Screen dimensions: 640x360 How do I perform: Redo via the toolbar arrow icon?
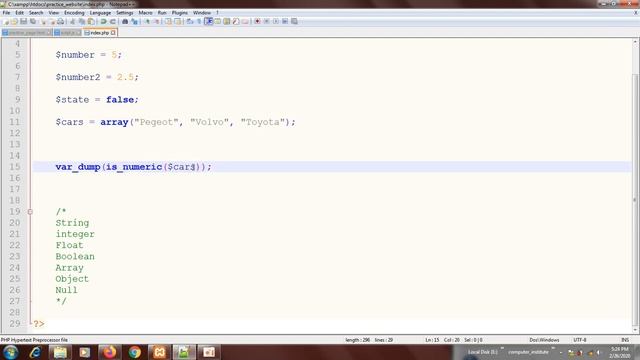pos(113,21)
